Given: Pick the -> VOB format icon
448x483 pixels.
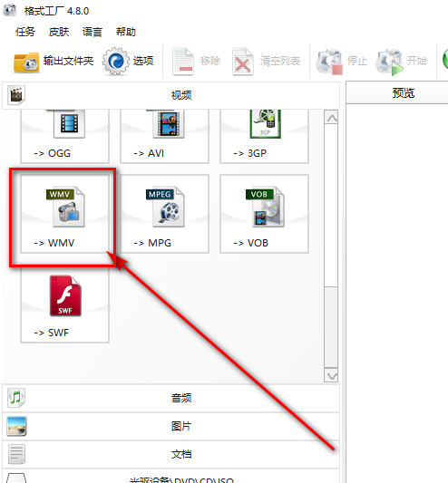Looking at the screenshot, I should (264, 214).
